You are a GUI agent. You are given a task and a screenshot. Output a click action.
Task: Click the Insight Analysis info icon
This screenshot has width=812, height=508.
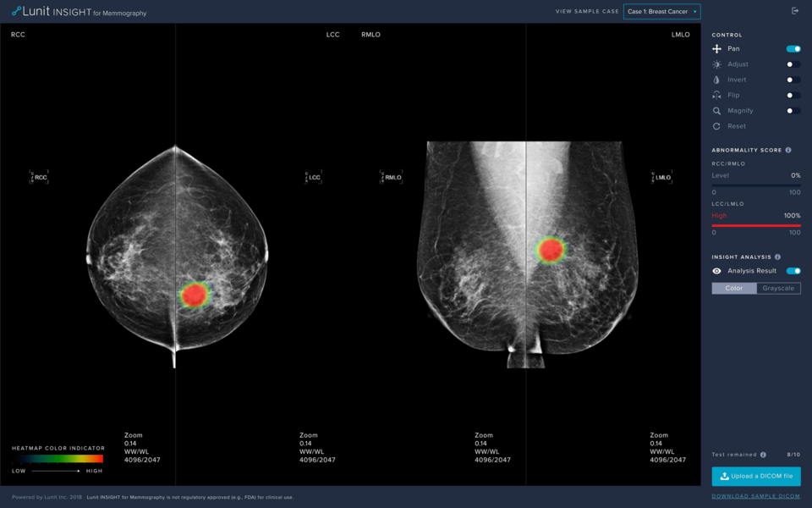pos(777,257)
